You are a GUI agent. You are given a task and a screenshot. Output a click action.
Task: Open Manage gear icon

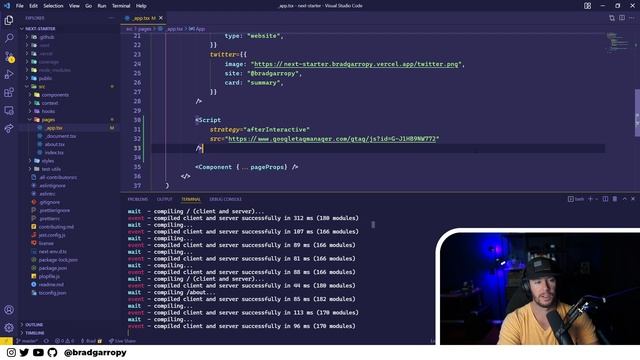pyautogui.click(x=9, y=327)
